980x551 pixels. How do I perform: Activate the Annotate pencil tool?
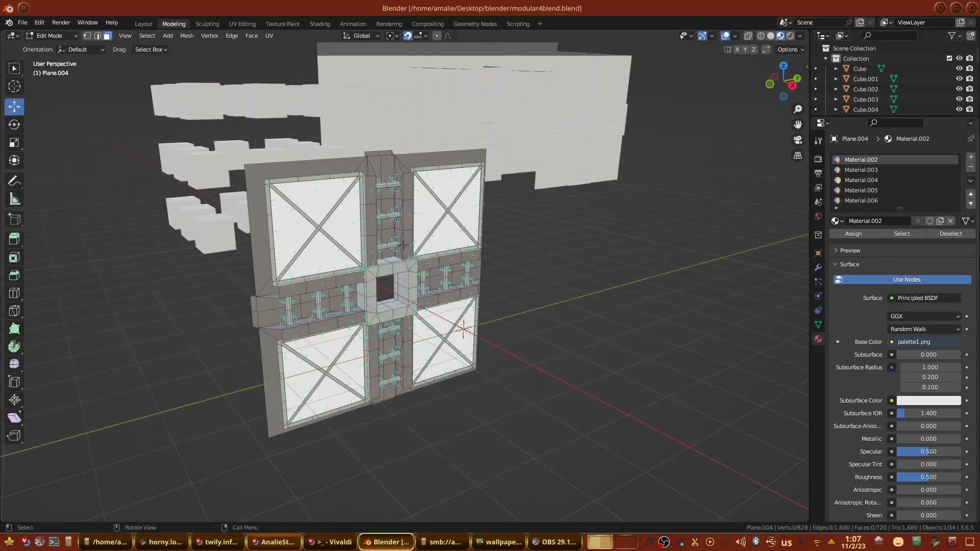[x=14, y=181]
